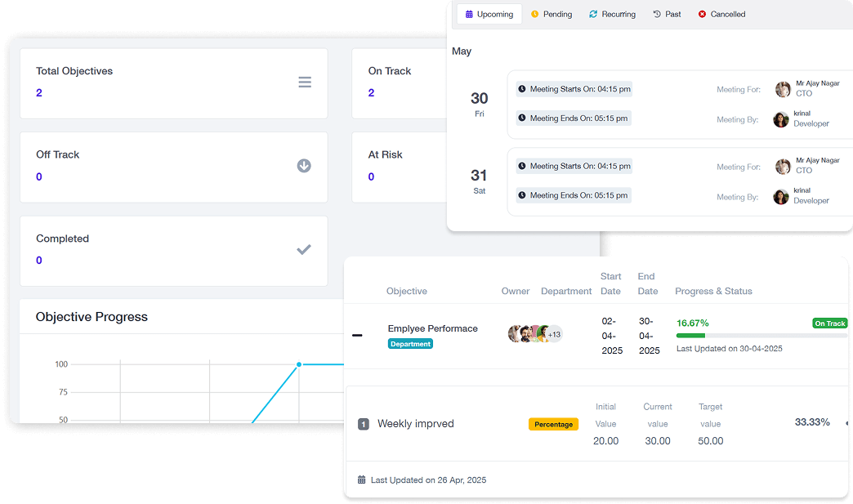Switch to the Pending tab
This screenshot has height=504, width=853.
tap(552, 14)
